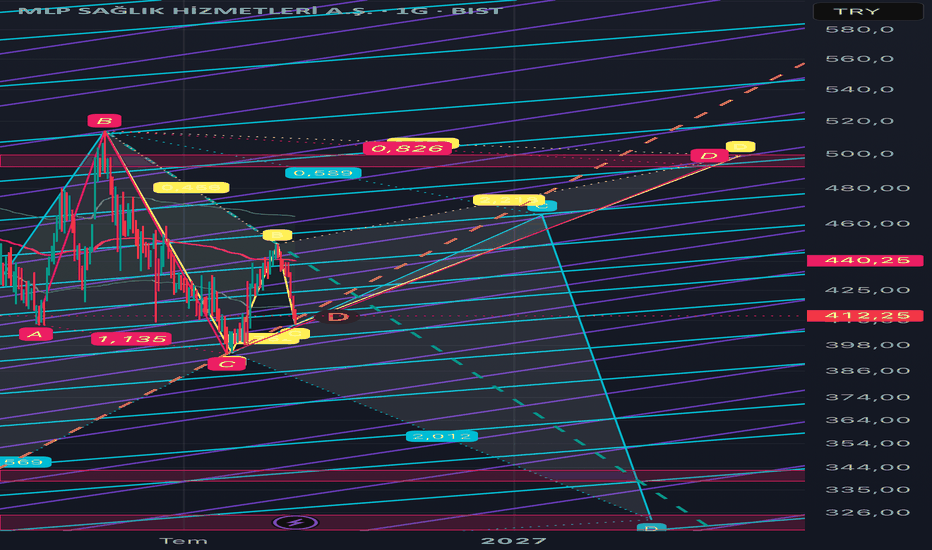Image resolution: width=932 pixels, height=550 pixels.
Task: Click the cyan 0,589 ratio label
Action: 323,173
